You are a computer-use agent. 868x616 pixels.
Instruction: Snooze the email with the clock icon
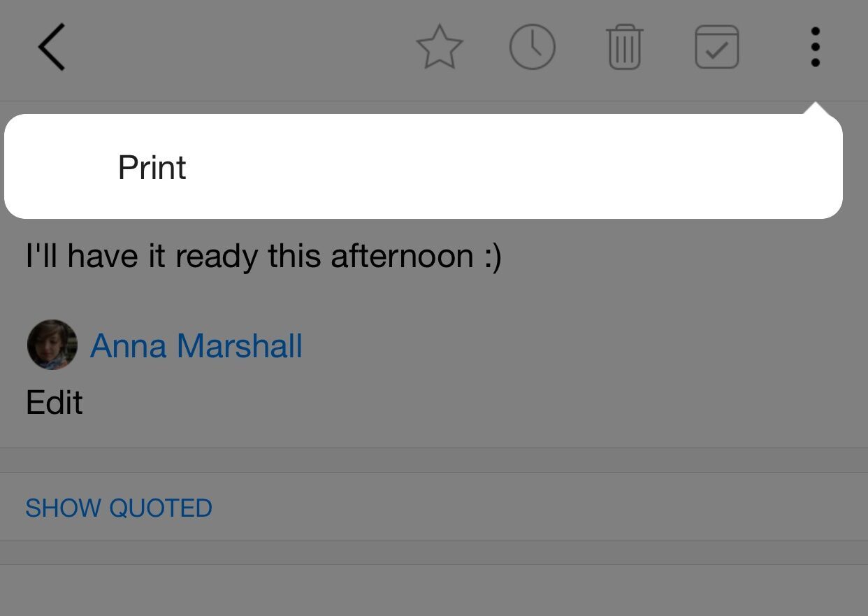click(533, 47)
